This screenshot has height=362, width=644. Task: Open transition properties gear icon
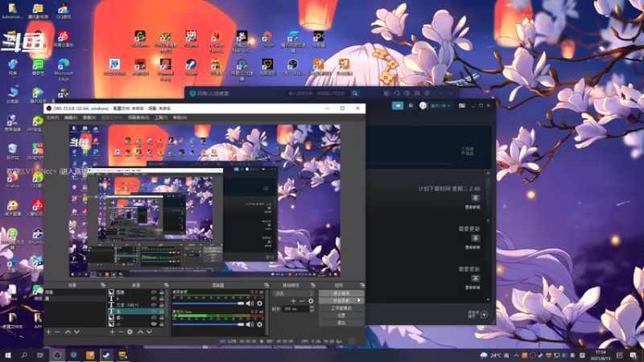311,301
